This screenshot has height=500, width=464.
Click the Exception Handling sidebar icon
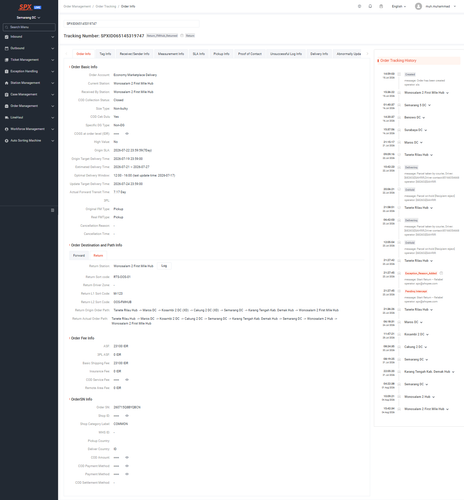pyautogui.click(x=7, y=71)
